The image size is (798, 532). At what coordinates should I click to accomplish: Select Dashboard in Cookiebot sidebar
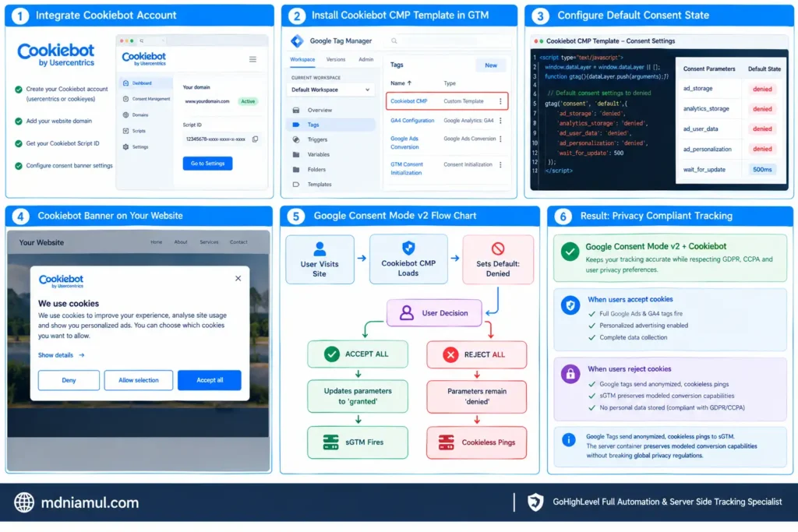(x=141, y=83)
